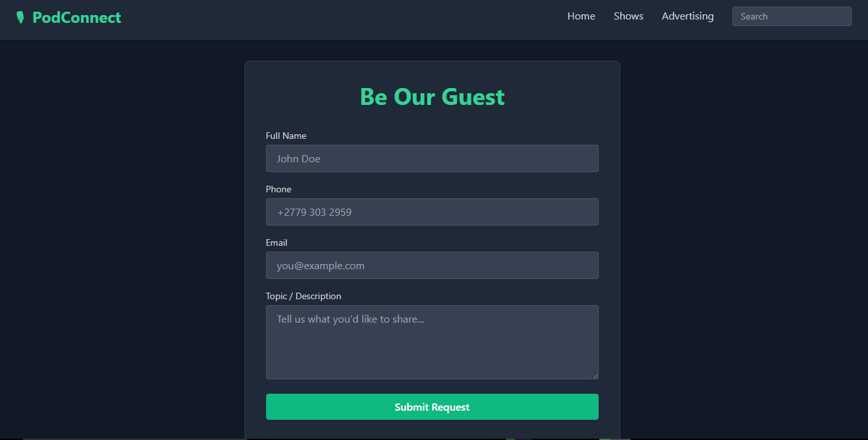Go to the Home page
This screenshot has width=868, height=440.
tap(581, 16)
